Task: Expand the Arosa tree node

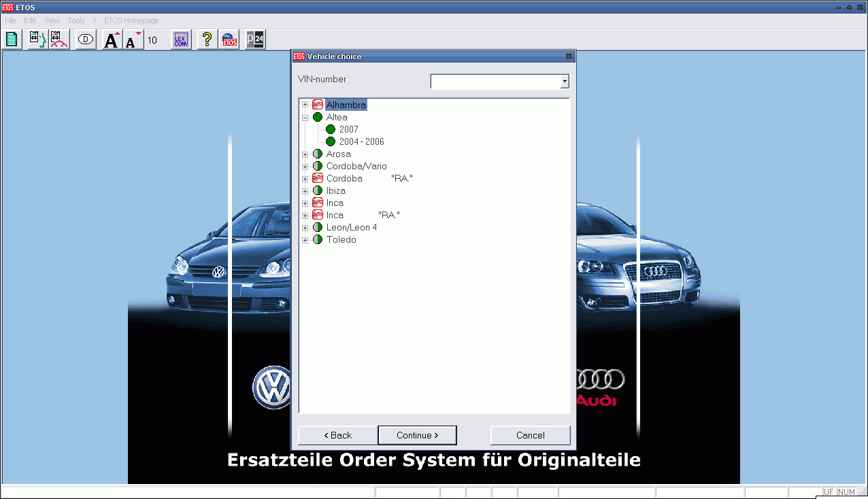Action: 305,154
